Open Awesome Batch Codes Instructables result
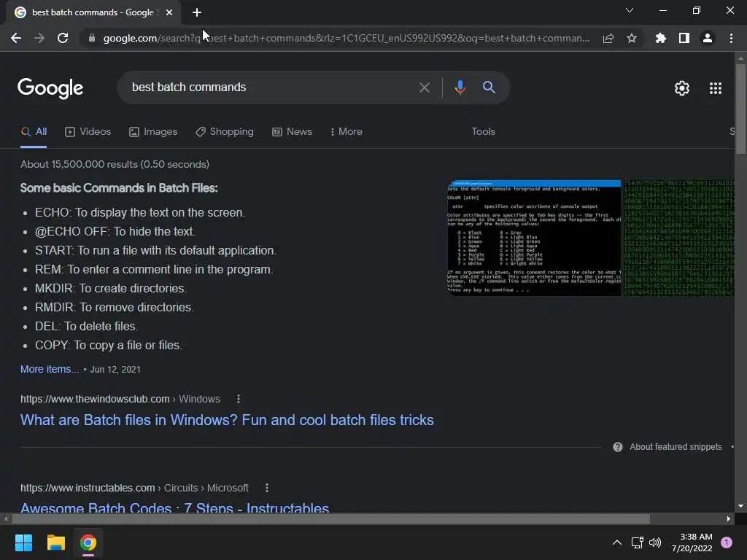 [174, 507]
